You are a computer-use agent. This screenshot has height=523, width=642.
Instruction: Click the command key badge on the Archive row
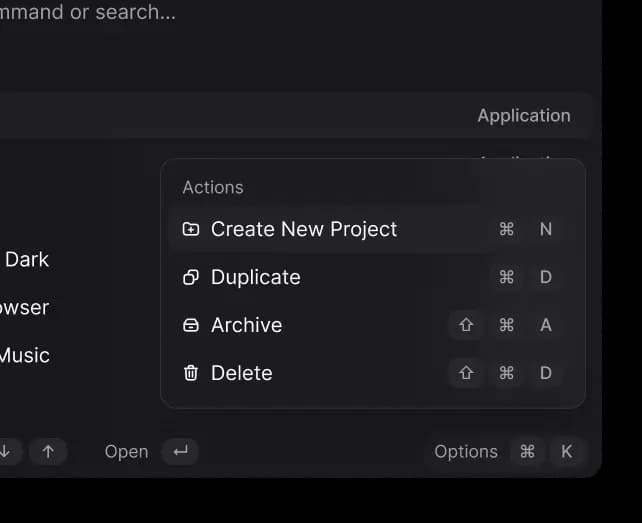[506, 325]
